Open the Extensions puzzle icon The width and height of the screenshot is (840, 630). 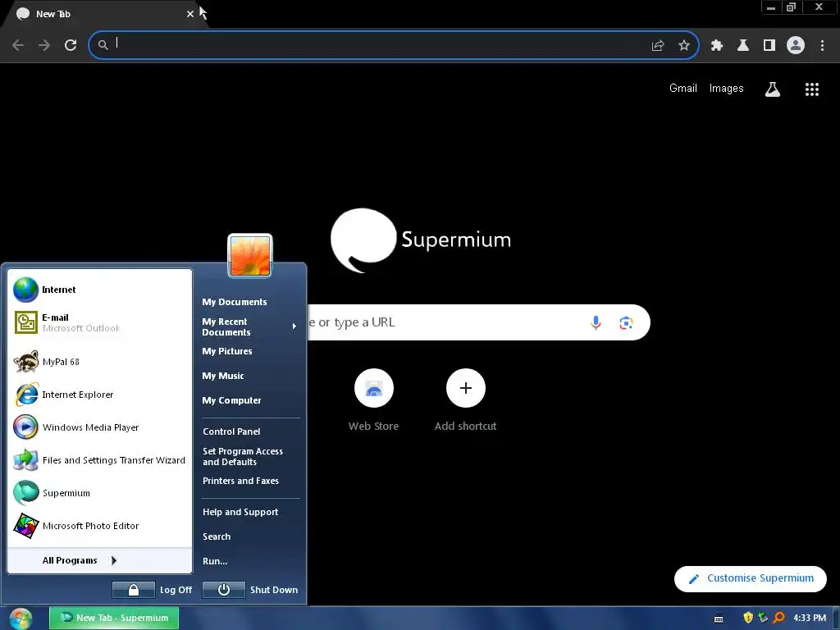click(717, 46)
